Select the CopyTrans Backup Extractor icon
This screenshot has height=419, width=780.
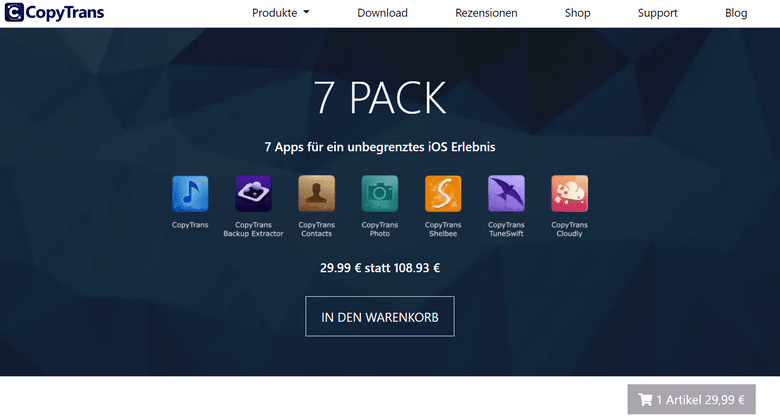[x=253, y=194]
